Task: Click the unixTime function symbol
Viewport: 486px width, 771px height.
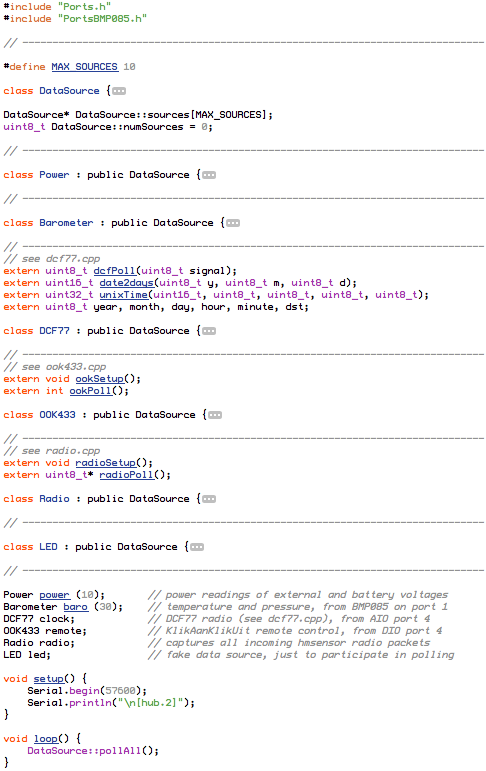Action: pos(123,295)
